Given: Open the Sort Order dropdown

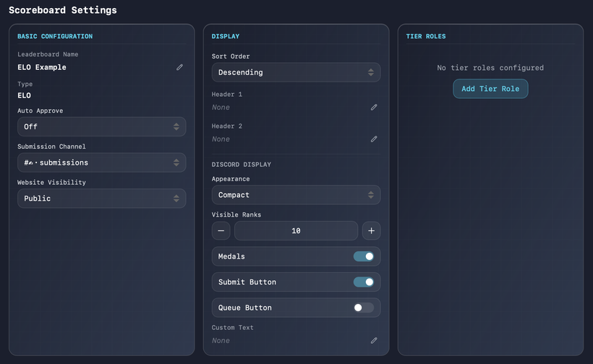Looking at the screenshot, I should pos(296,72).
